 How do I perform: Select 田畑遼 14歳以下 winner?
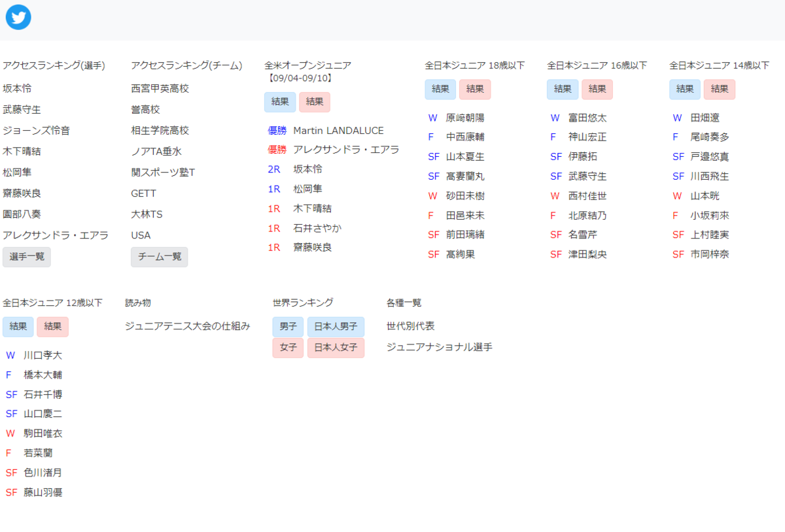pos(705,118)
